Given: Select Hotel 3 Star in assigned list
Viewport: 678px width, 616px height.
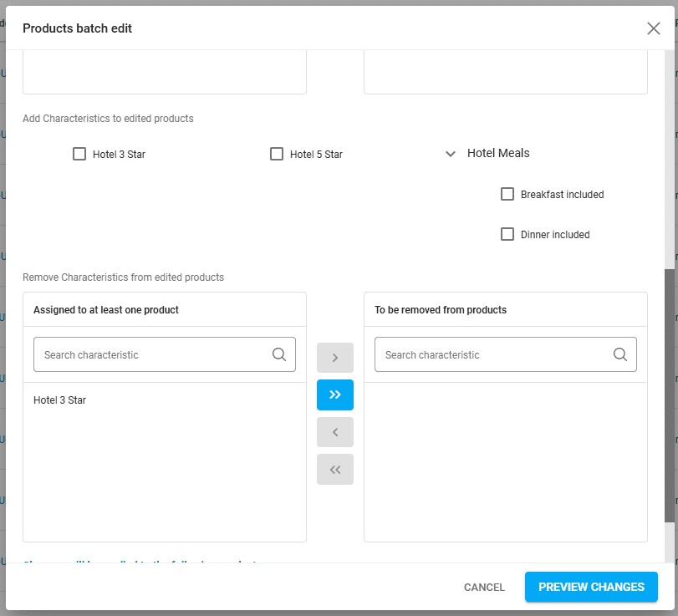Looking at the screenshot, I should pyautogui.click(x=60, y=400).
